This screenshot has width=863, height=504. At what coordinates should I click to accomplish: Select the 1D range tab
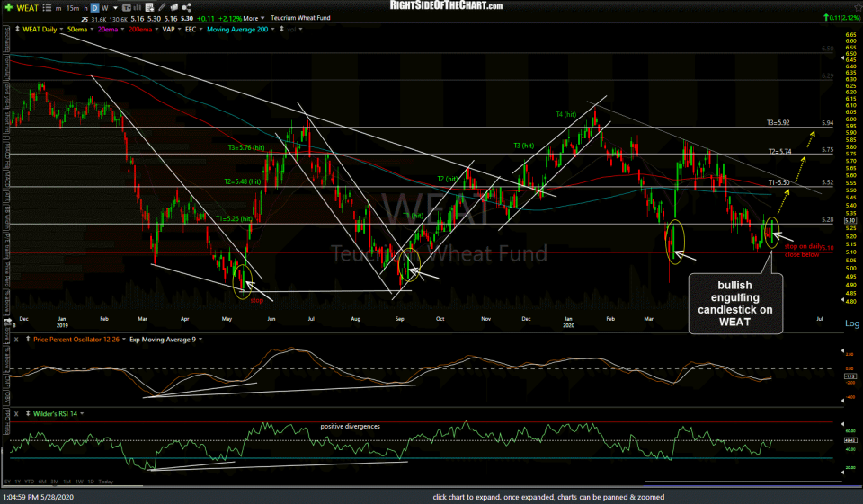(91, 482)
